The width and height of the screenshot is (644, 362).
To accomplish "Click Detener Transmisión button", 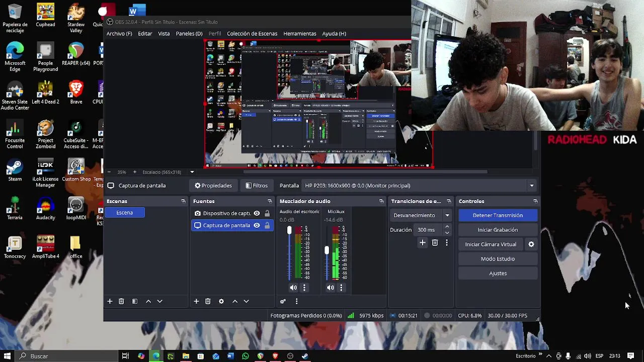I will [498, 215].
